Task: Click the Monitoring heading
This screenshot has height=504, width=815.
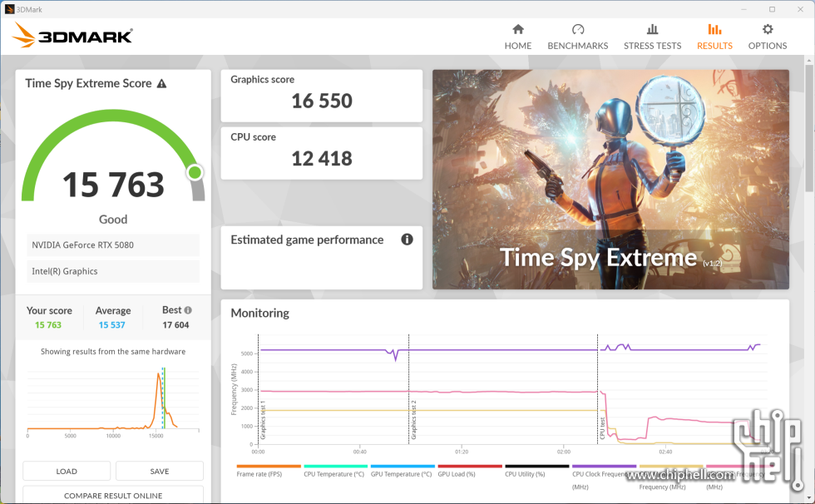Action: click(259, 314)
